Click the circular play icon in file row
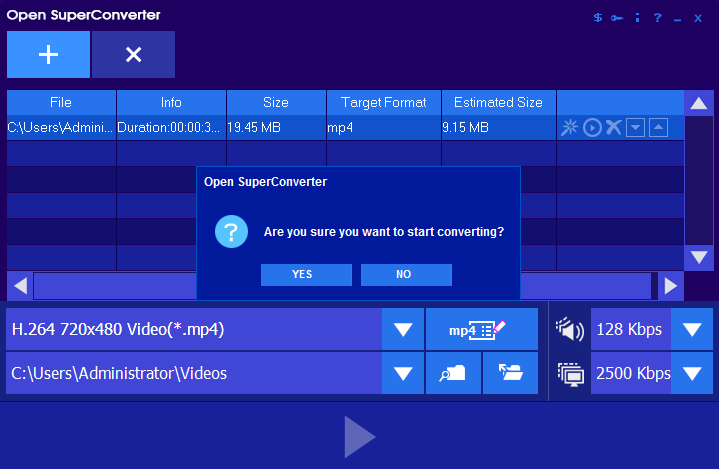 (592, 127)
